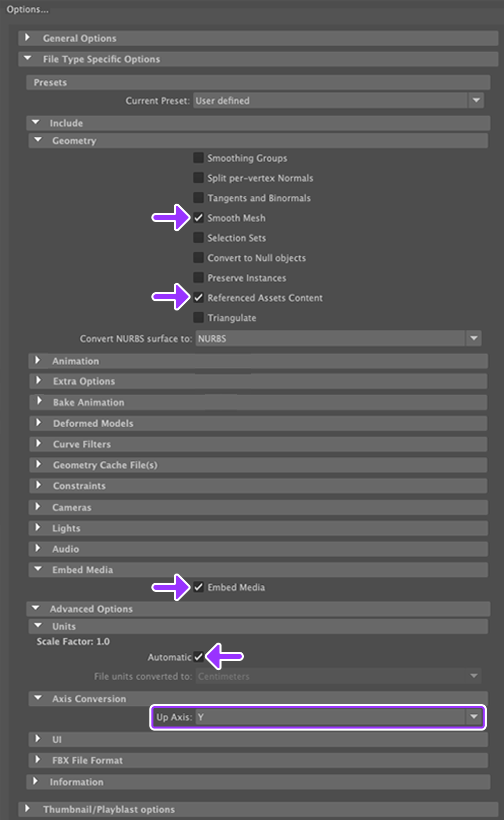
Task: Enable Split per-vertex Normals checkbox
Action: 199,178
